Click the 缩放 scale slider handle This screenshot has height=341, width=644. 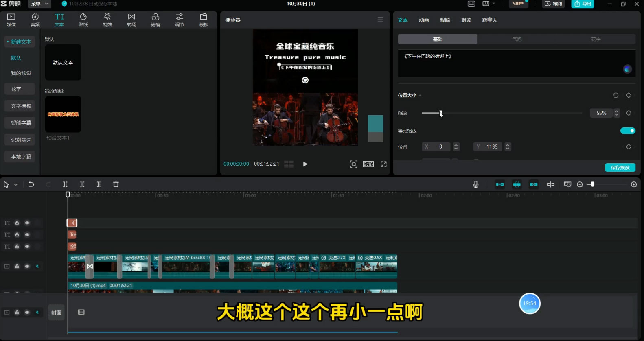440,113
